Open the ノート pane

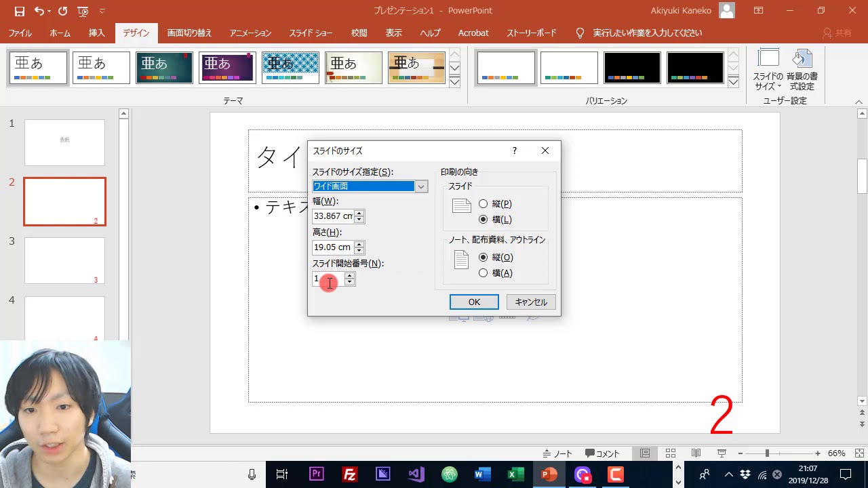(557, 453)
